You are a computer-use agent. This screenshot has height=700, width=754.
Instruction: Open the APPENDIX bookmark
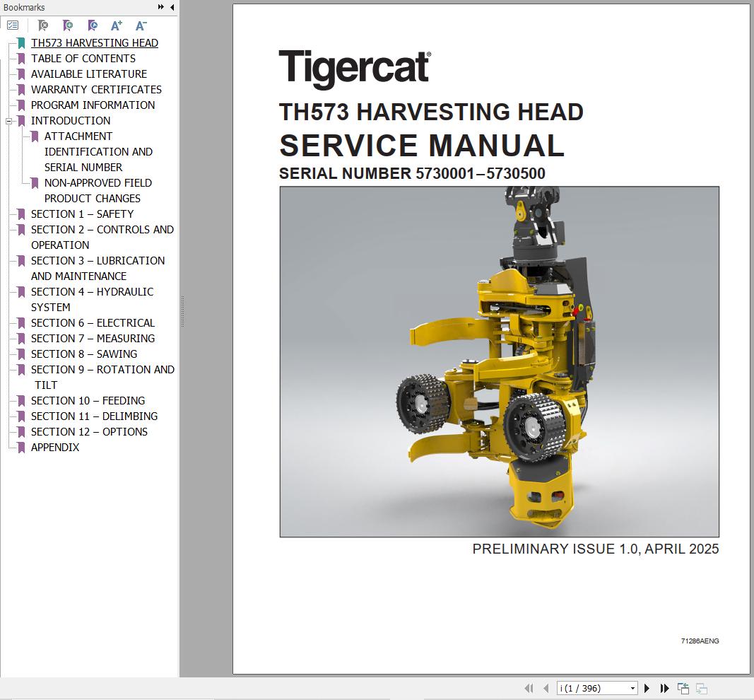point(54,447)
